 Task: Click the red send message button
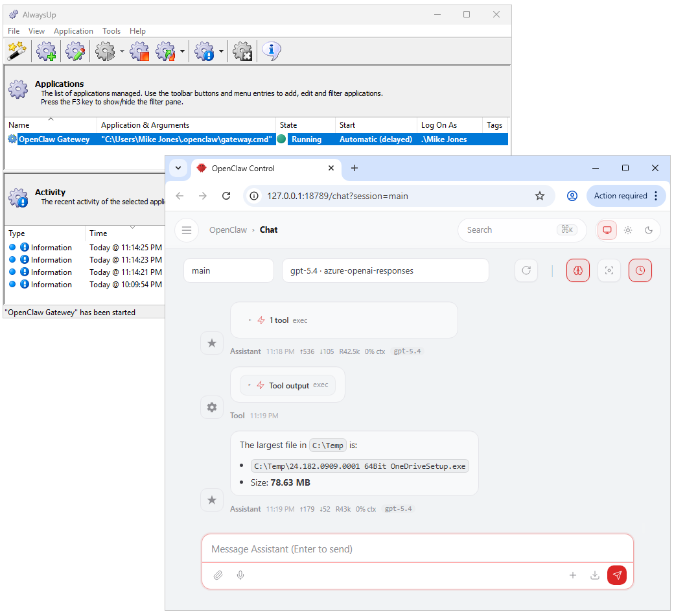click(x=617, y=575)
